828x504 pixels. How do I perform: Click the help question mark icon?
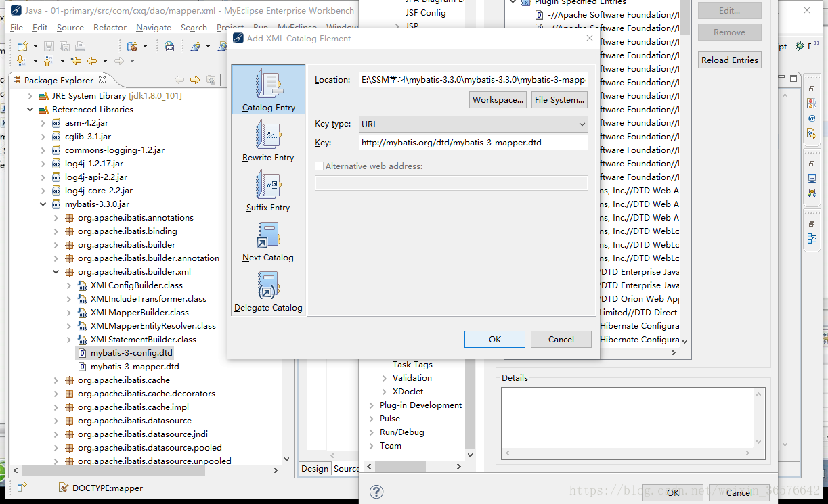377,492
